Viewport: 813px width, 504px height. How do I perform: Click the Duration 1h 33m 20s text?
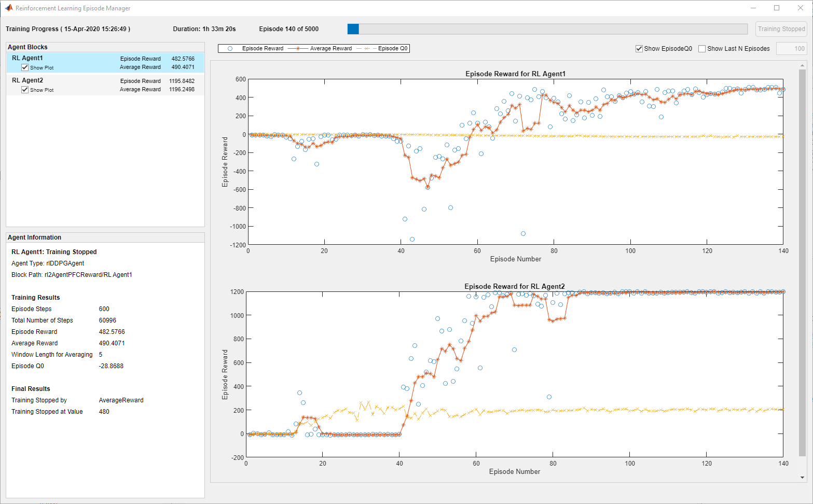pos(204,29)
